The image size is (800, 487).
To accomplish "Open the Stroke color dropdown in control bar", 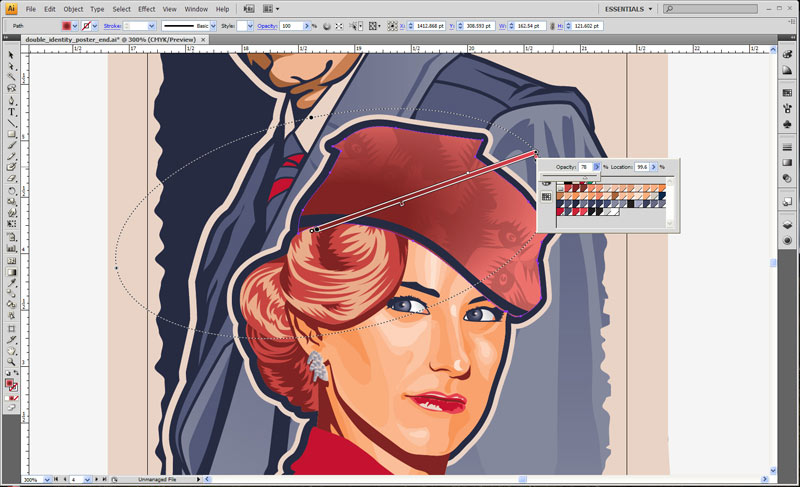I will pyautogui.click(x=94, y=26).
